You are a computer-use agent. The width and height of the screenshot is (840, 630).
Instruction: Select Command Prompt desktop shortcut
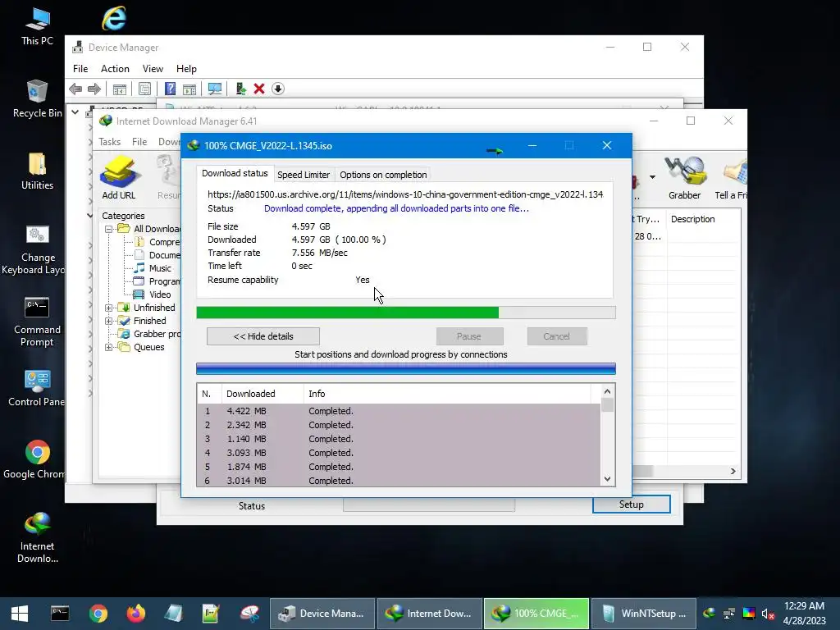[x=37, y=322]
